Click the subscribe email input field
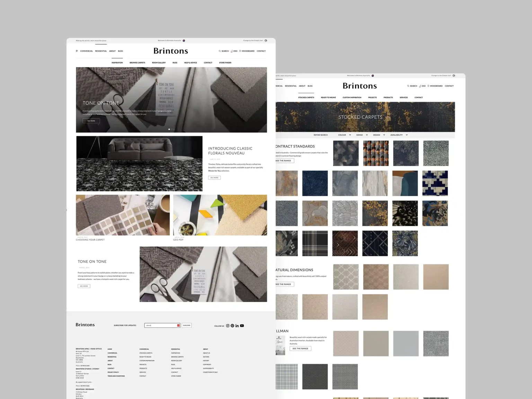This screenshot has height=399, width=532. pos(161,325)
